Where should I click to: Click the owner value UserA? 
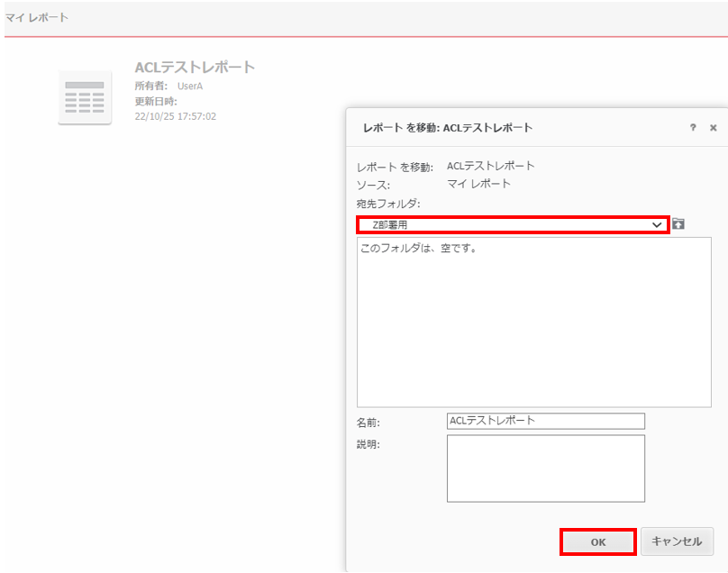(x=190, y=86)
